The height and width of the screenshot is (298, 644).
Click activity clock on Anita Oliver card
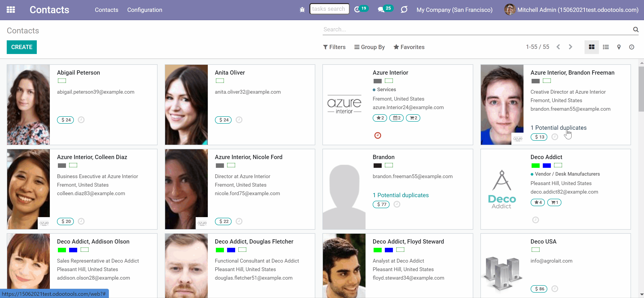[x=239, y=120]
